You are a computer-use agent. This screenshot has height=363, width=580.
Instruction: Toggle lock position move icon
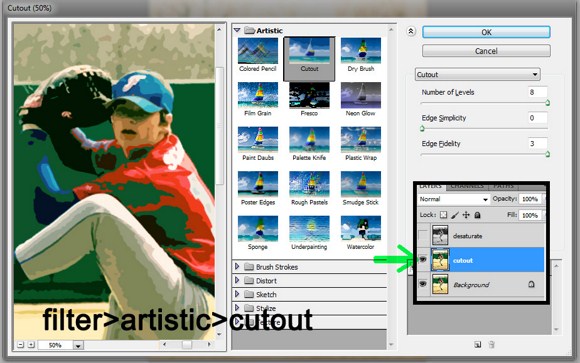466,215
